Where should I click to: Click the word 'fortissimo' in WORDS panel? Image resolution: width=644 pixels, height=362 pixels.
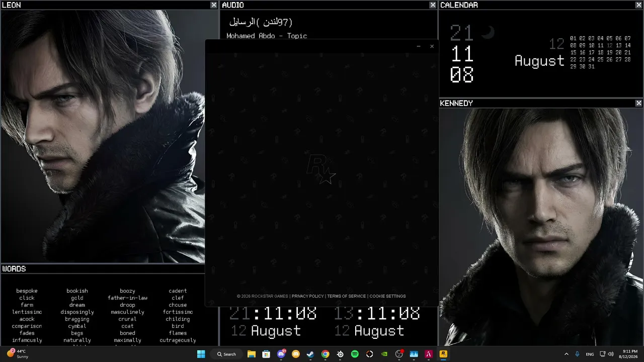coord(178,312)
